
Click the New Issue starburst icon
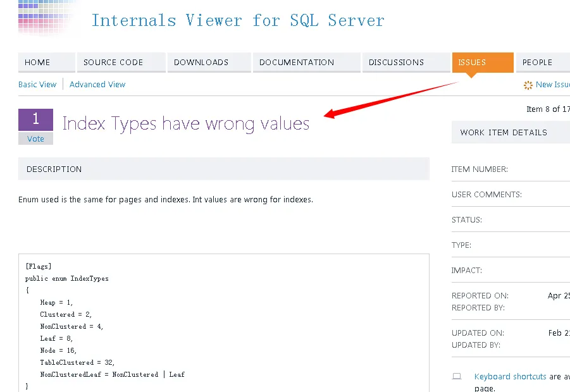coord(528,85)
